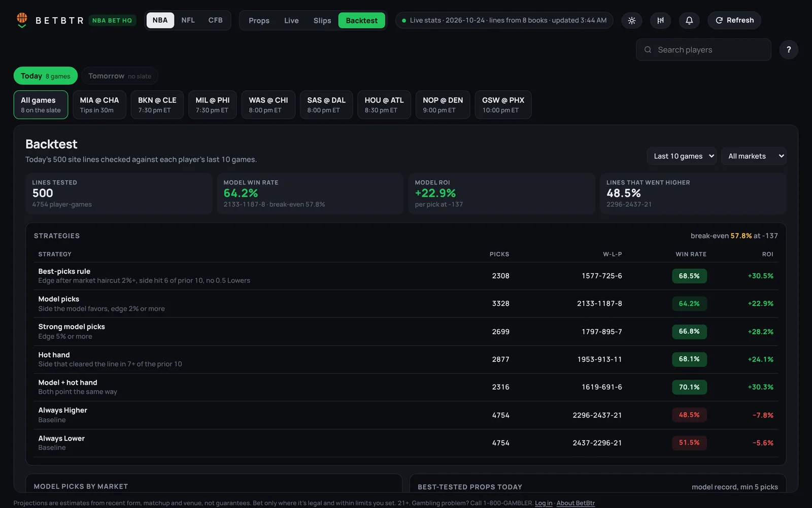Switch league to NFL
The width and height of the screenshot is (812, 508).
[x=188, y=20]
